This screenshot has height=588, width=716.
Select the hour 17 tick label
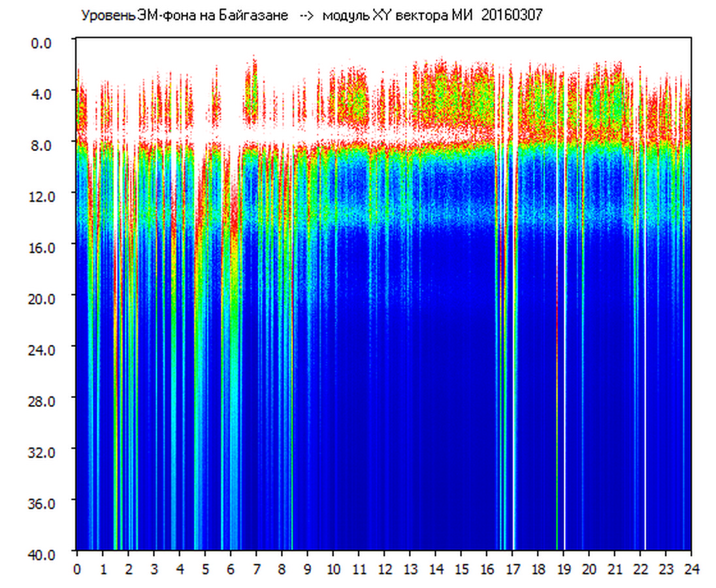point(512,568)
